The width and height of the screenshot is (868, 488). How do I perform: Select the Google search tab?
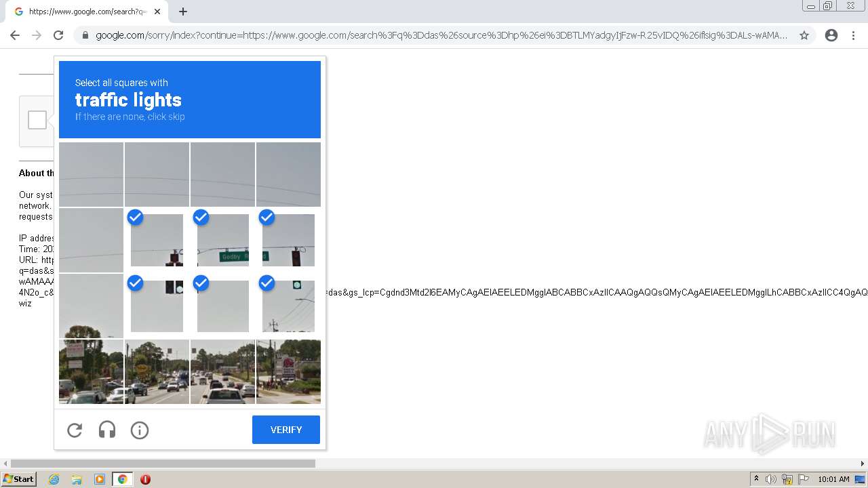[87, 12]
